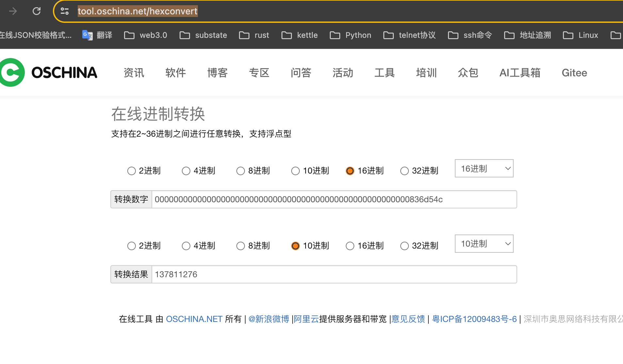Select source 16进制 radio button

coord(350,171)
